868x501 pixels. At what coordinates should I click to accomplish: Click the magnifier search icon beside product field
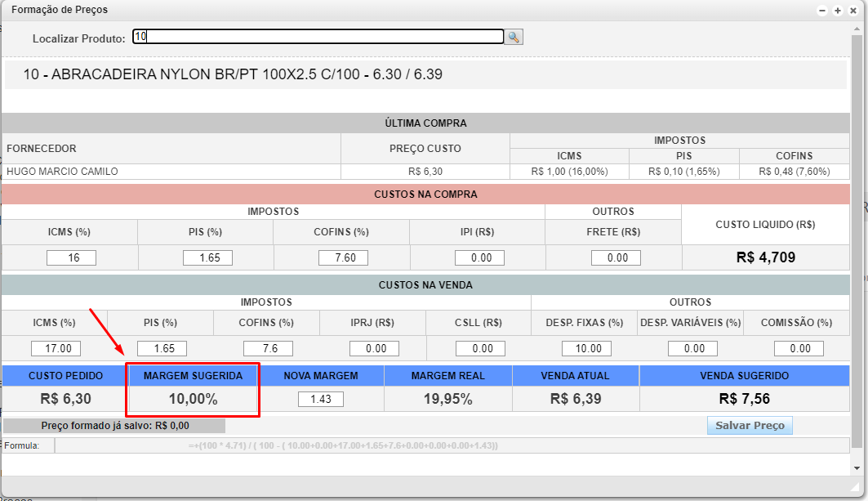click(514, 37)
